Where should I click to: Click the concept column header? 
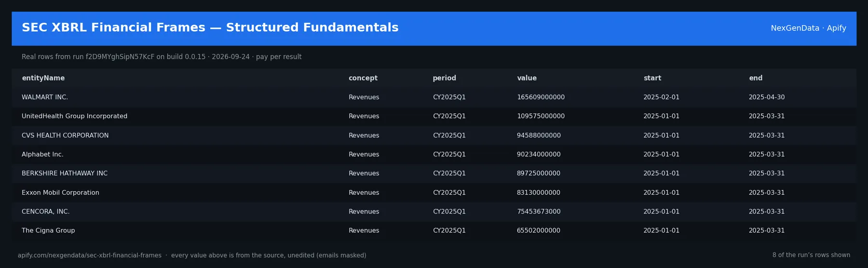[363, 78]
